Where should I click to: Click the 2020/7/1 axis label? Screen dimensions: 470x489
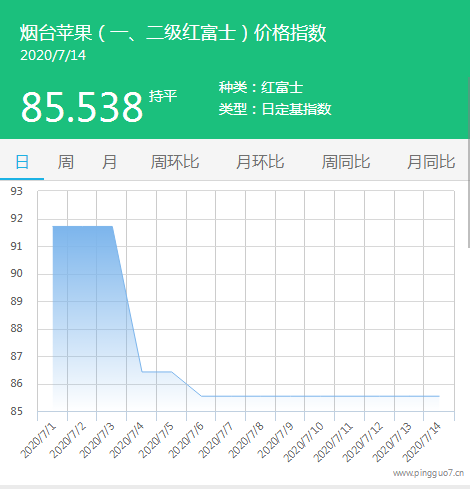[38, 441]
